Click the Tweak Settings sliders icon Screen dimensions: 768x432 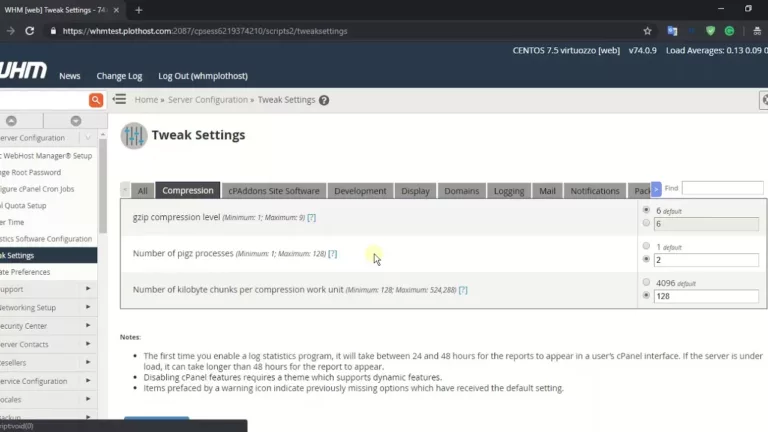tap(134, 135)
